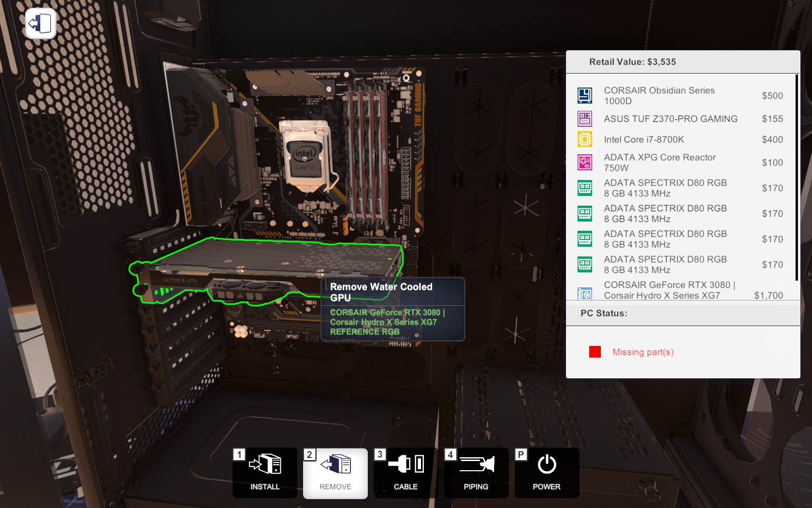Click the parts list scrollbar
The width and height of the screenshot is (812, 508).
pyautogui.click(x=797, y=177)
